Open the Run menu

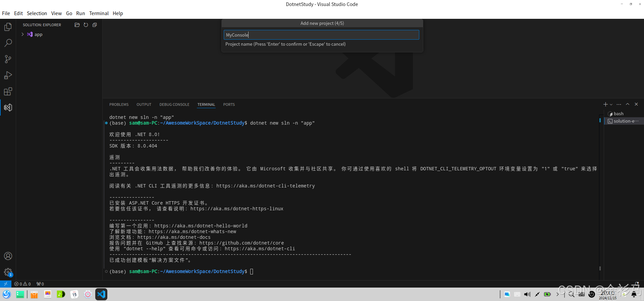80,13
